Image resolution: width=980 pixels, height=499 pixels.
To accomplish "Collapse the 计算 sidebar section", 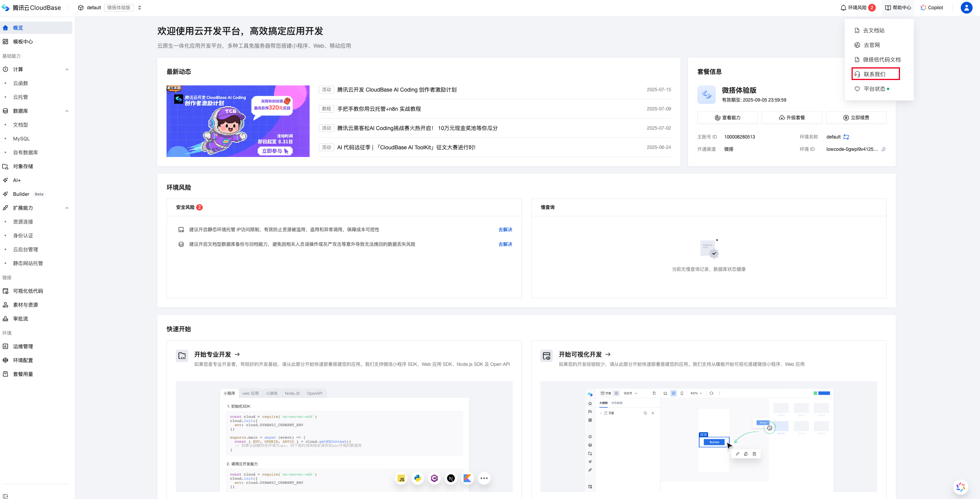I will [67, 70].
